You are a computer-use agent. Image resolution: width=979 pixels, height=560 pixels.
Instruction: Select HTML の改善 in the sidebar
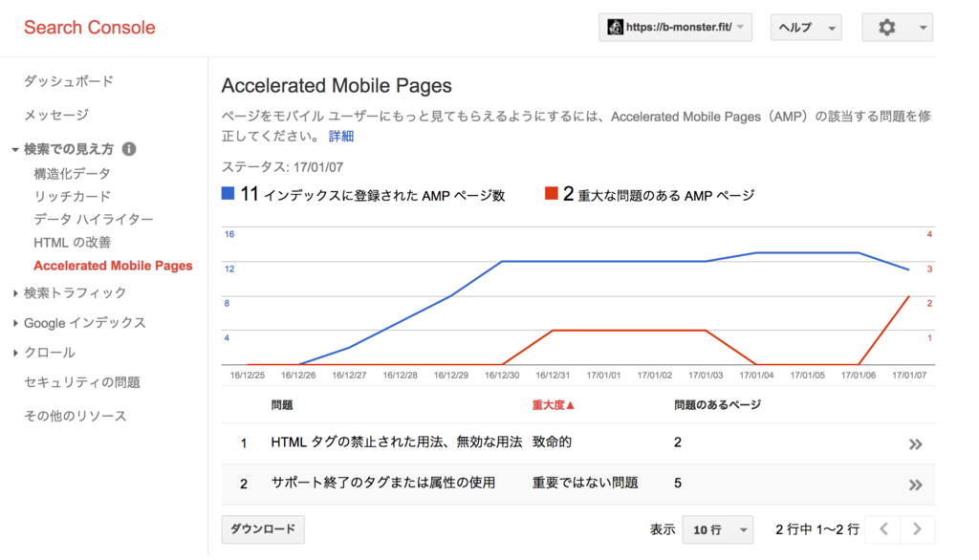[x=73, y=242]
